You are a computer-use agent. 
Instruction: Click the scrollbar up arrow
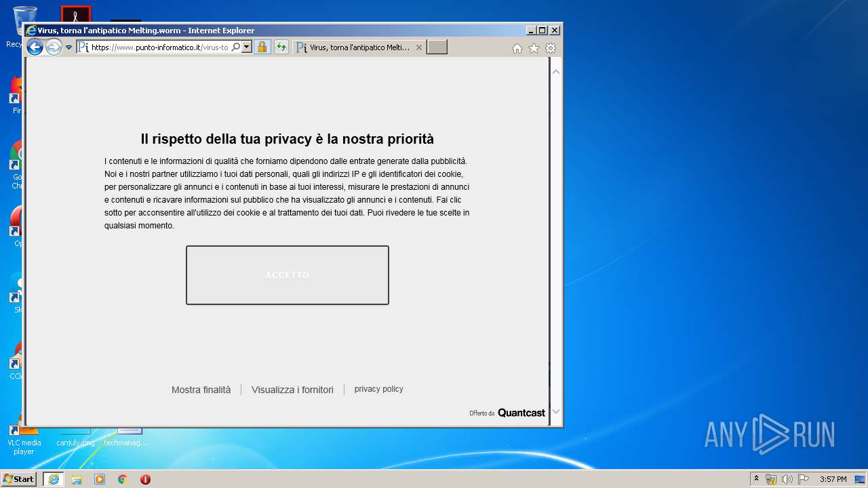coord(556,71)
